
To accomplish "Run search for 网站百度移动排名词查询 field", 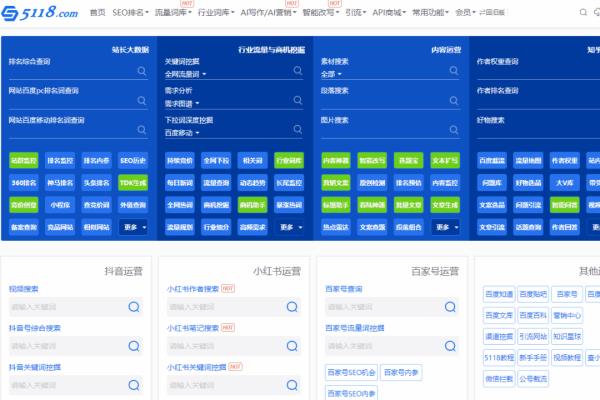I will click(142, 130).
